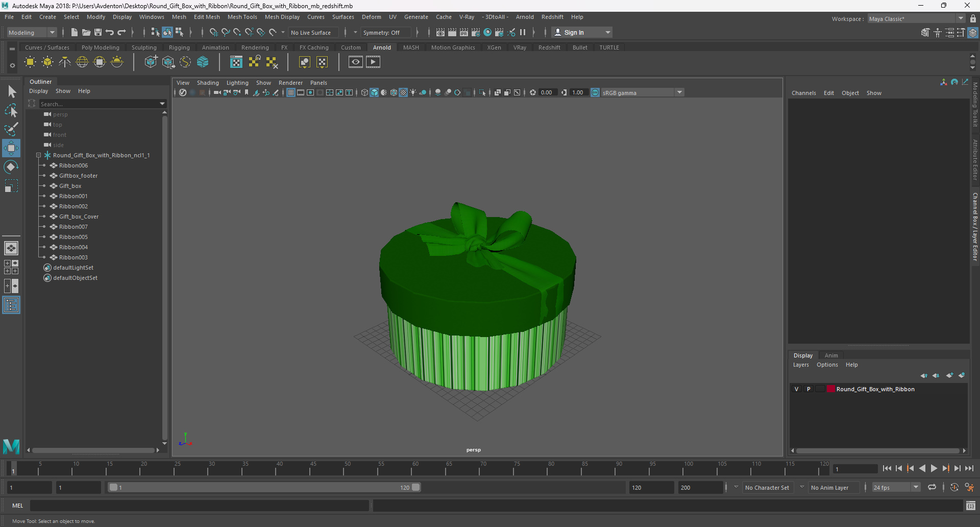
Task: Activate the Lasso select tool
Action: [11, 110]
